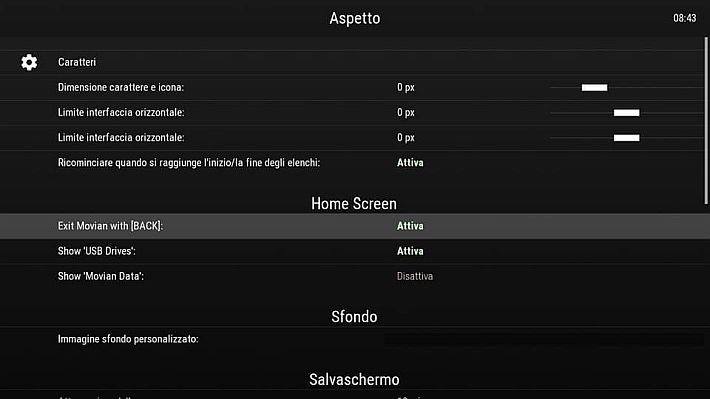Click the settings gear icon beside Caratteri
The image size is (710, 399).
point(29,62)
